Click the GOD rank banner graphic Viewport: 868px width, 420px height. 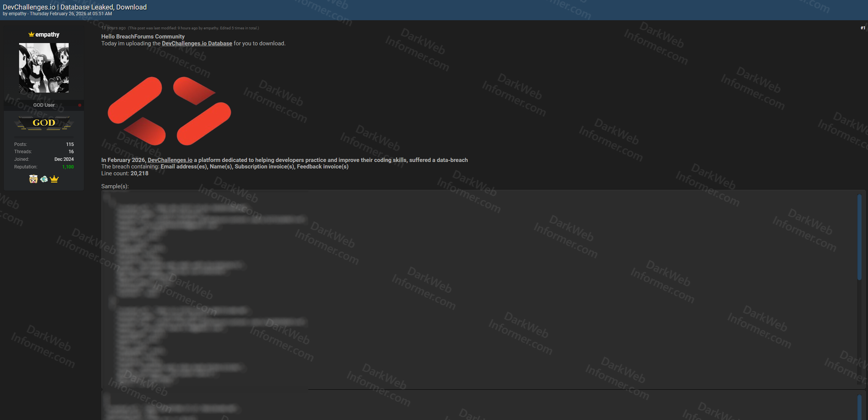(43, 123)
